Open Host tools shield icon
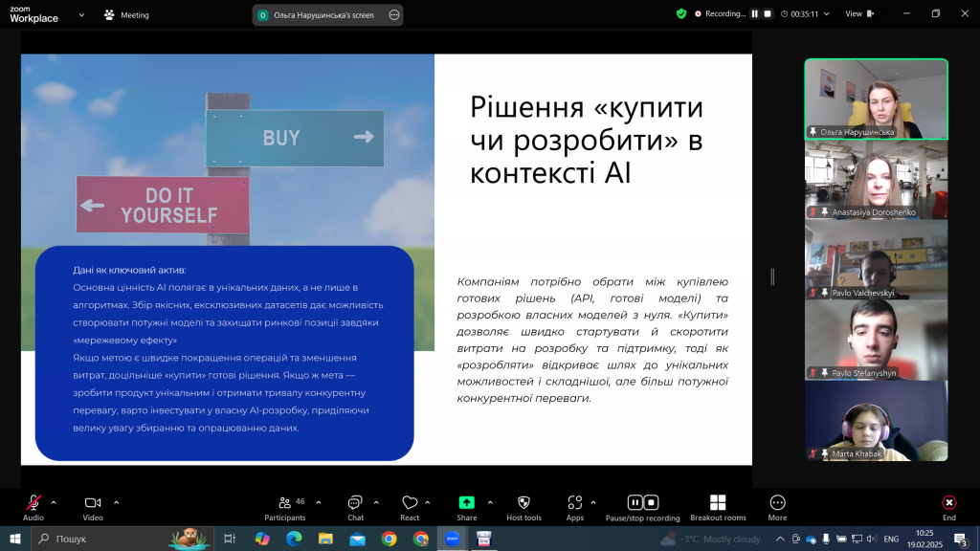980x551 pixels. click(x=523, y=503)
